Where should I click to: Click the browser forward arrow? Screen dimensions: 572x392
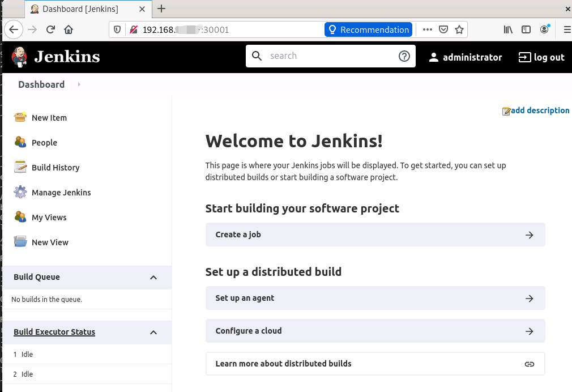coord(32,29)
